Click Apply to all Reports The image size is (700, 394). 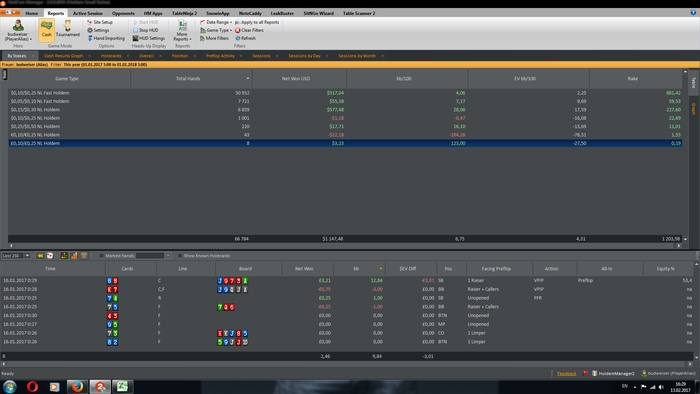point(257,22)
